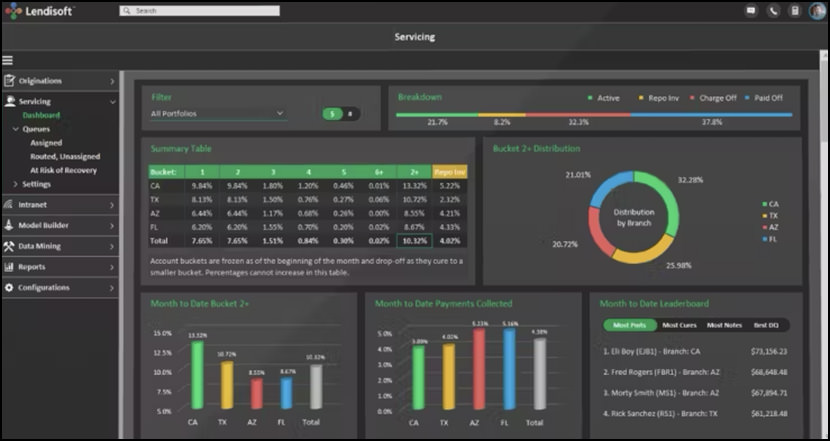The width and height of the screenshot is (830, 441).
Task: Click the CA row 2+ value 13.32%
Action: click(414, 186)
